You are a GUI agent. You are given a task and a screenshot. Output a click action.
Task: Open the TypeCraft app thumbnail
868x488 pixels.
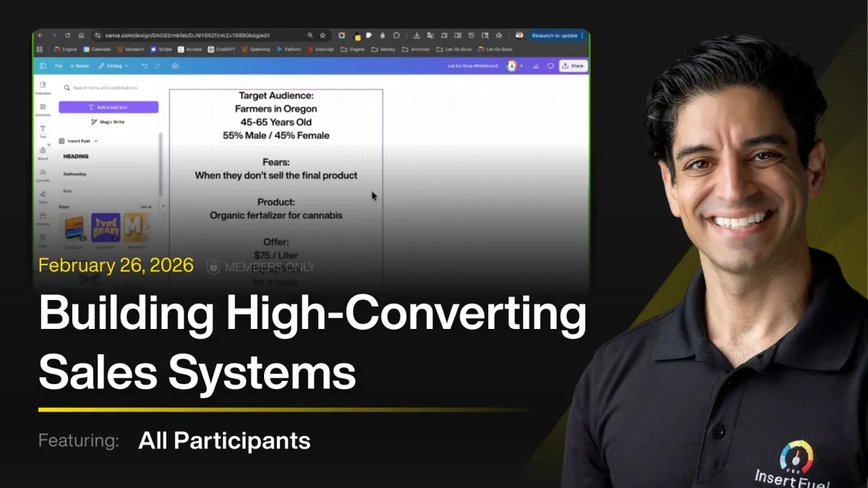coord(106,226)
